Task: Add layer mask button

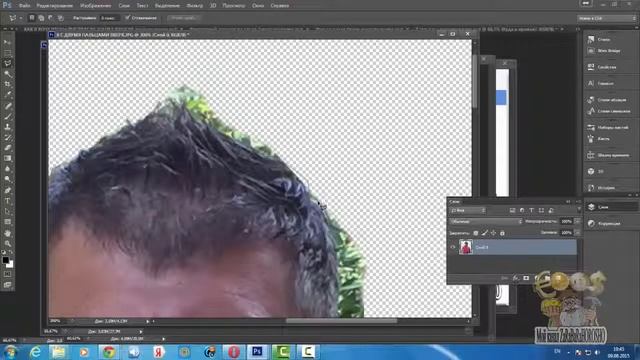Action: [x=526, y=278]
